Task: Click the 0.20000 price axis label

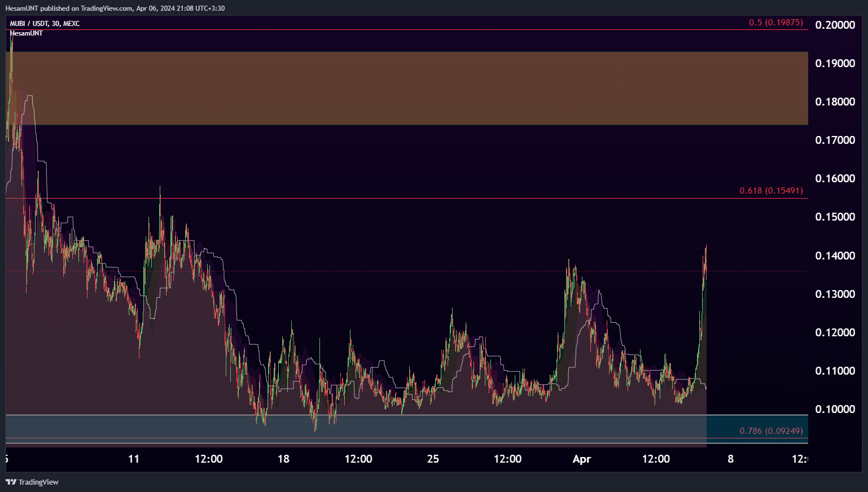Action: 835,25
